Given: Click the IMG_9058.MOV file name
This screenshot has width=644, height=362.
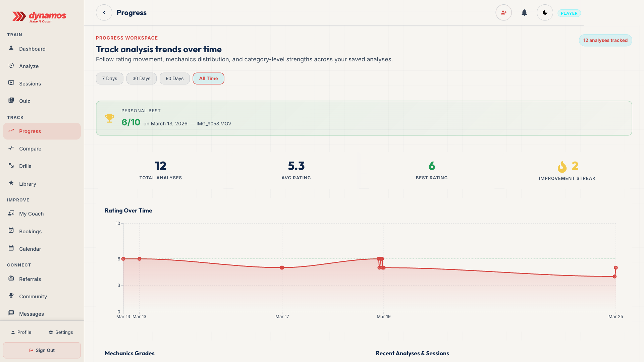Looking at the screenshot, I should coord(214,124).
